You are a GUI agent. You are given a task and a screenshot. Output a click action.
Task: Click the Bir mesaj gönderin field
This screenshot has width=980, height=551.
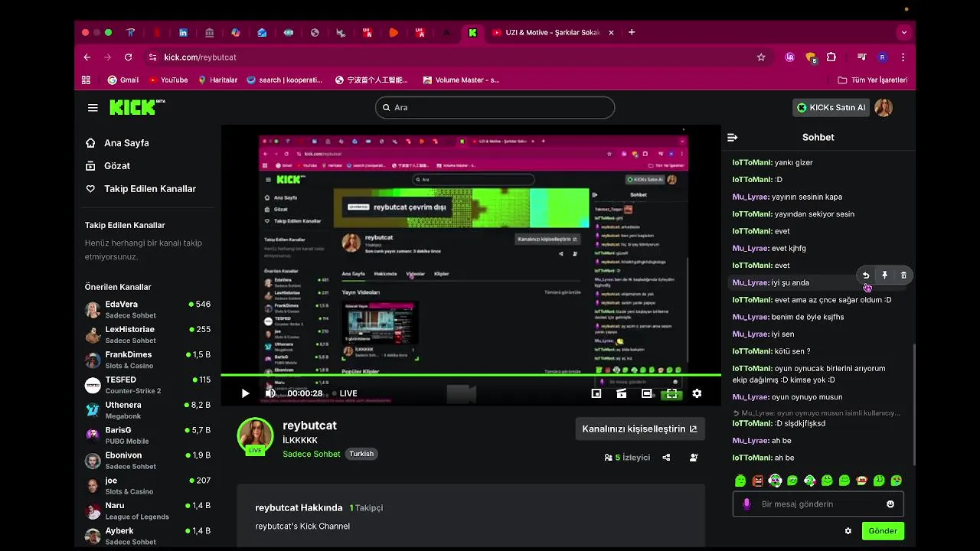point(818,504)
